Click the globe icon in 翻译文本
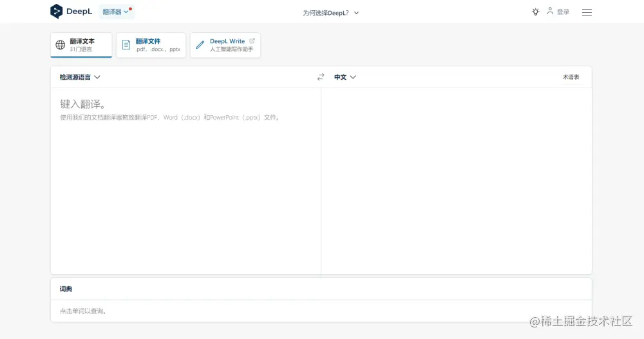 click(61, 45)
